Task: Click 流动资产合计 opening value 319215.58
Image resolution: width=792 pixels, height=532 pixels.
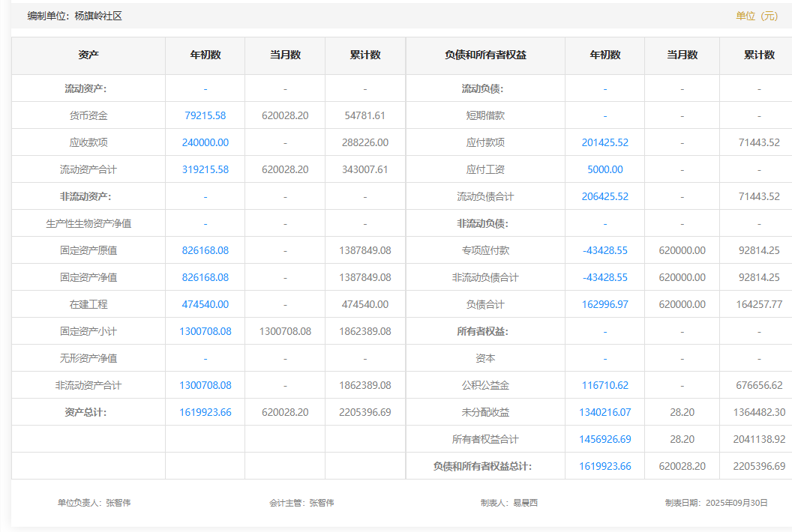Action: [x=205, y=169]
